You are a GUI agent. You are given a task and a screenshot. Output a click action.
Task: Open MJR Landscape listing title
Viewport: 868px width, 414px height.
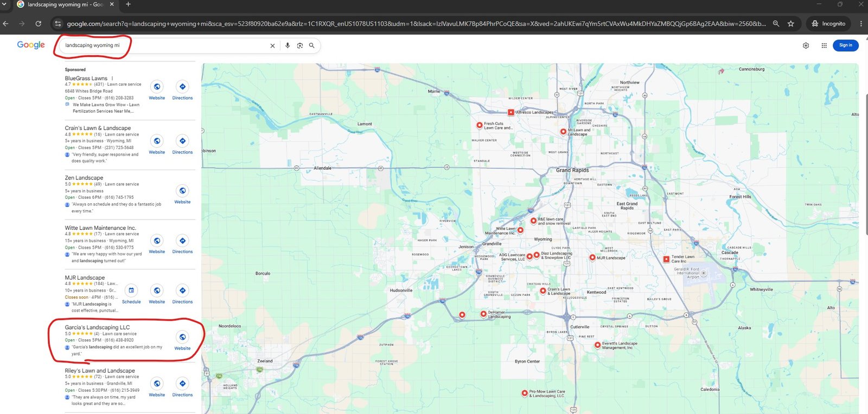pyautogui.click(x=85, y=277)
